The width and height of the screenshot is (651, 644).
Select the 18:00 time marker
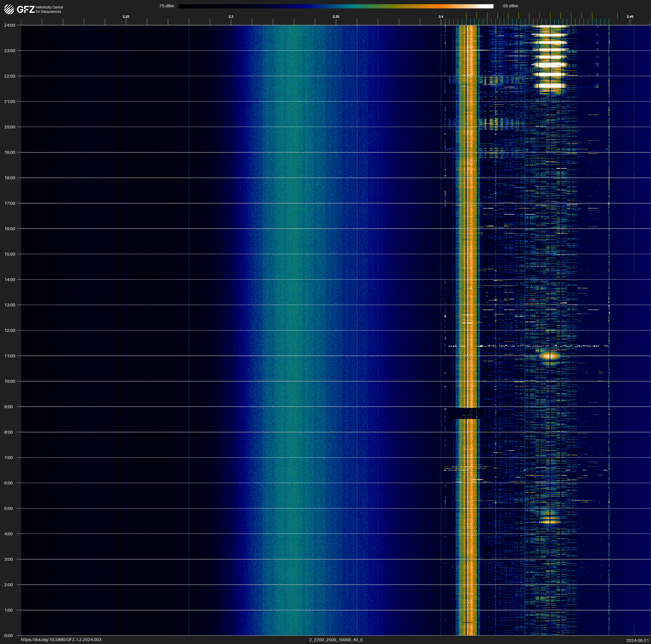tap(10, 178)
